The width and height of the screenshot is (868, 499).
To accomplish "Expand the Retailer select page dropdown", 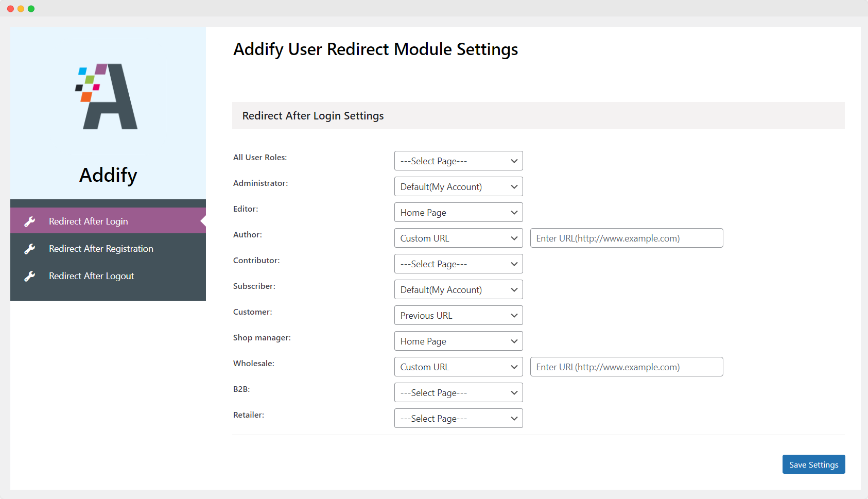I will [458, 419].
